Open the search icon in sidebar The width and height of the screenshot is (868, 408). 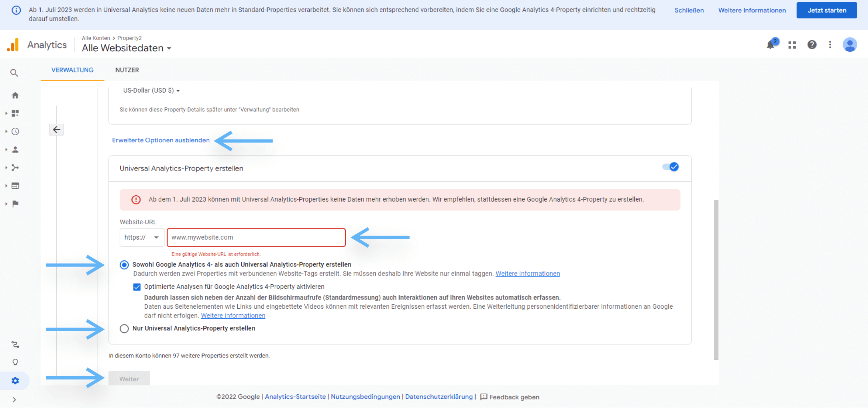[x=14, y=73]
